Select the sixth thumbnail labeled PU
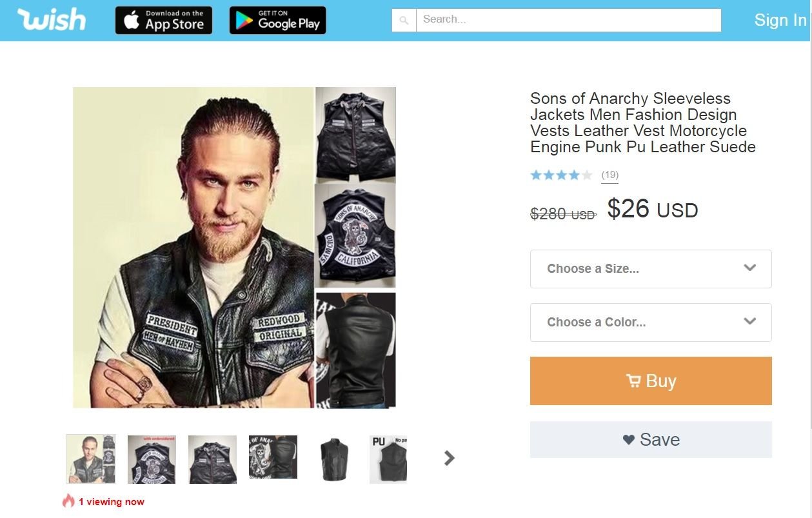The image size is (812, 518). (x=388, y=459)
